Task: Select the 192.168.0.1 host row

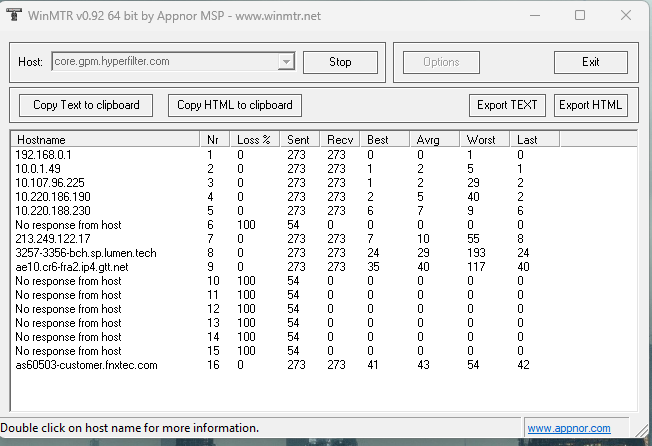Action: (43, 155)
